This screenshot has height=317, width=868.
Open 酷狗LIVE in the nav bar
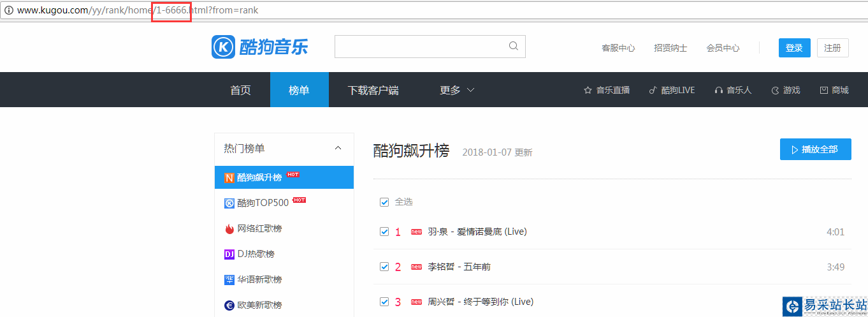672,90
